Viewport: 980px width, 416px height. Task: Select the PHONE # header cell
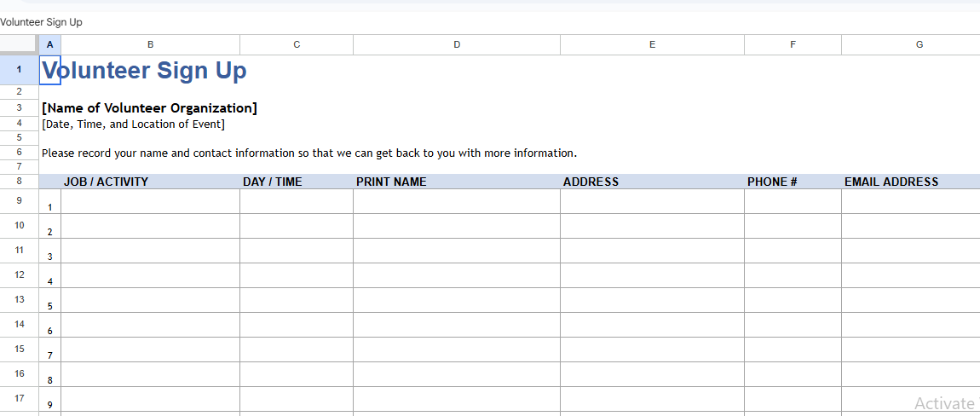793,182
